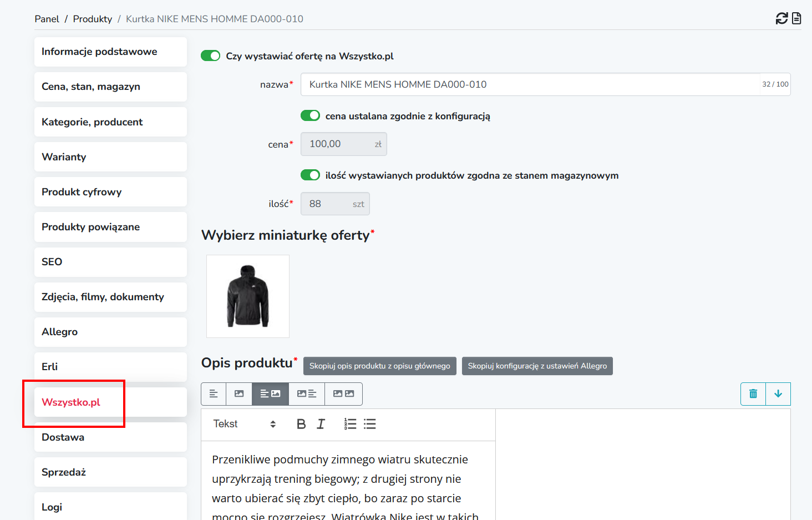Go to Produkty breadcrumb link
Image resolution: width=812 pixels, height=520 pixels.
(x=93, y=19)
